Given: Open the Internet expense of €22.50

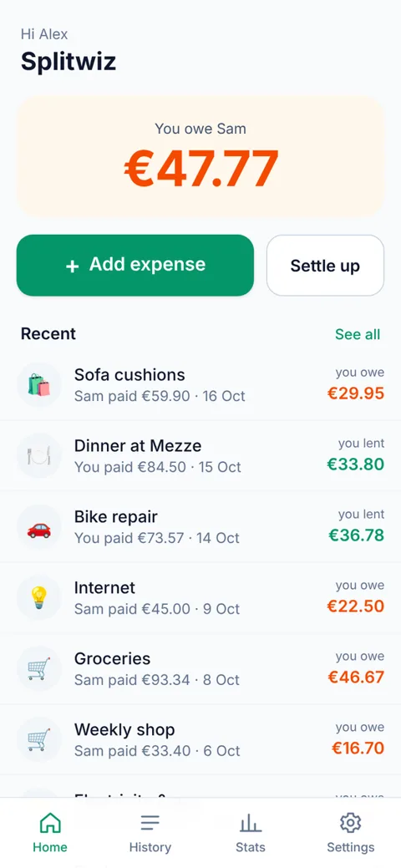Looking at the screenshot, I should tap(200, 597).
